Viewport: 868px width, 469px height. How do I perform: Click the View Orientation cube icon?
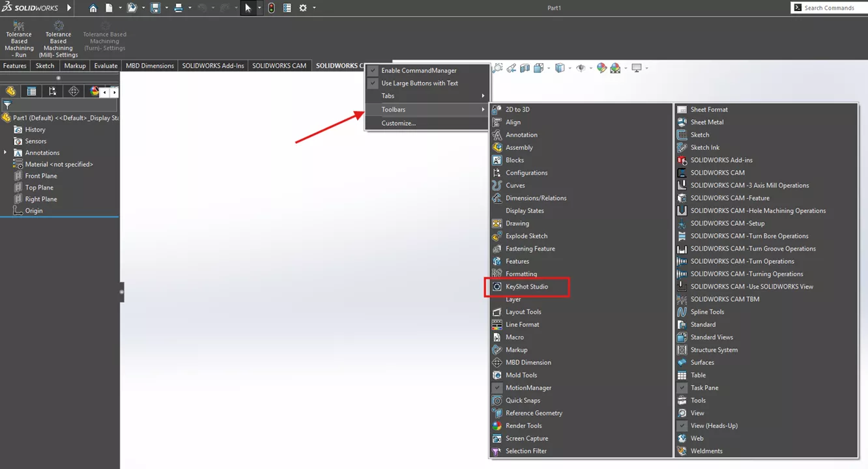pyautogui.click(x=538, y=68)
